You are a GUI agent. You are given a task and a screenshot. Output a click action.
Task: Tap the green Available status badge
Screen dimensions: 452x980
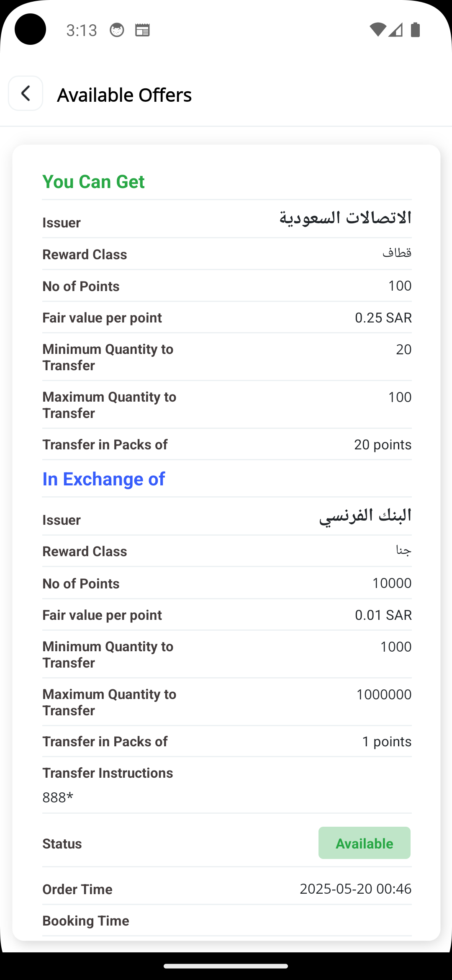click(x=364, y=843)
